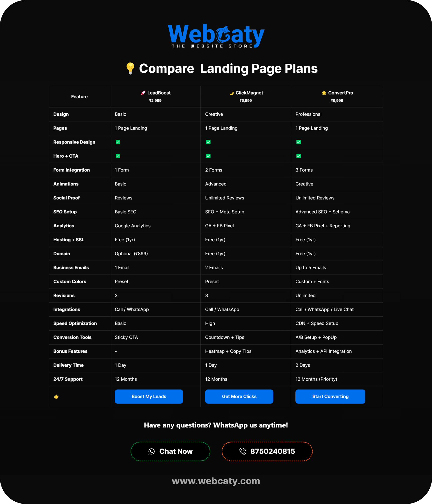432x504 pixels.
Task: Open Chat Now WhatsApp button
Action: click(x=170, y=451)
